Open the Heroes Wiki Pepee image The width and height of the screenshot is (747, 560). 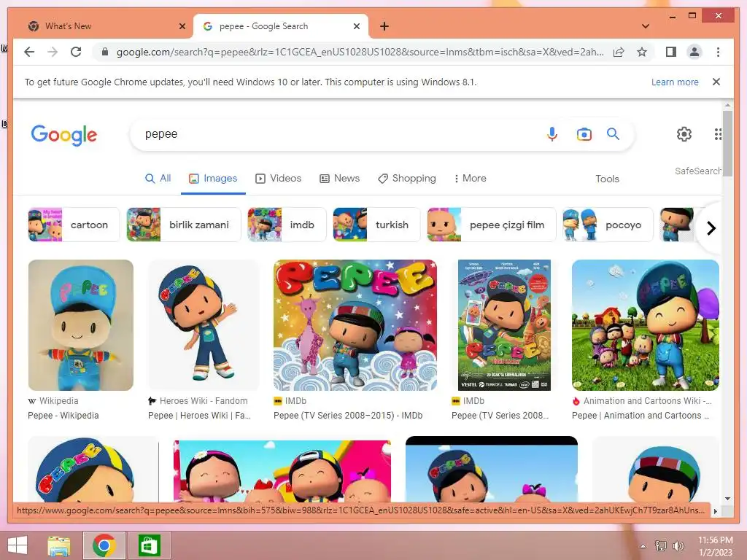pyautogui.click(x=204, y=325)
